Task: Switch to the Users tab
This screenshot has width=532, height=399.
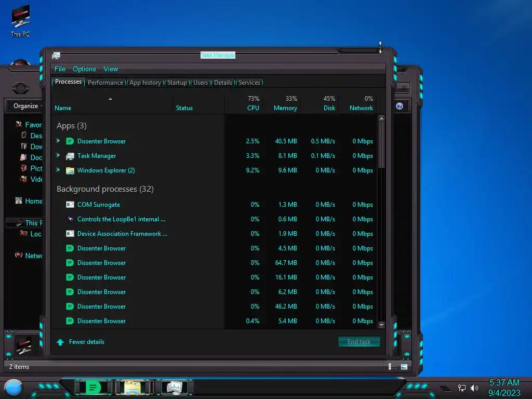Action: click(x=201, y=83)
